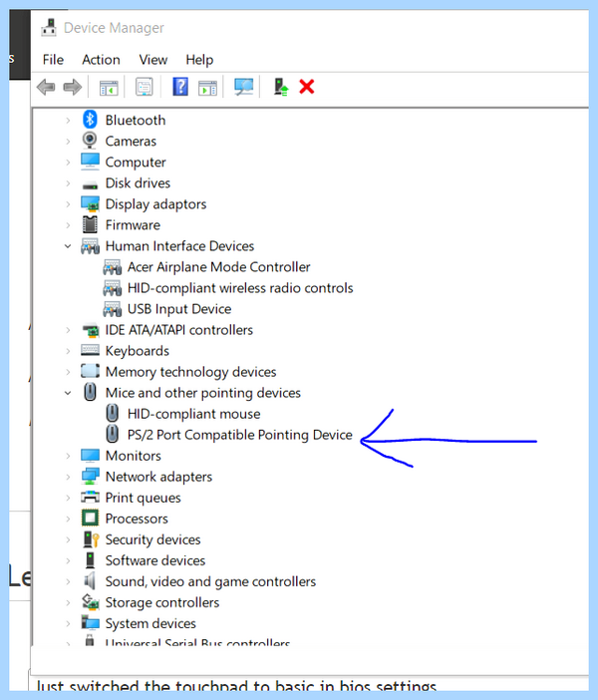
Task: Open the Properties toolbar icon
Action: pos(145,87)
